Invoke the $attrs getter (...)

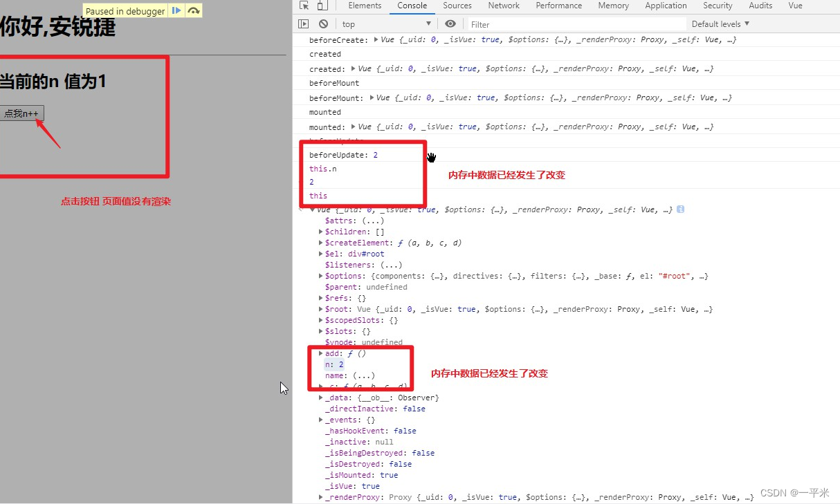[372, 221]
